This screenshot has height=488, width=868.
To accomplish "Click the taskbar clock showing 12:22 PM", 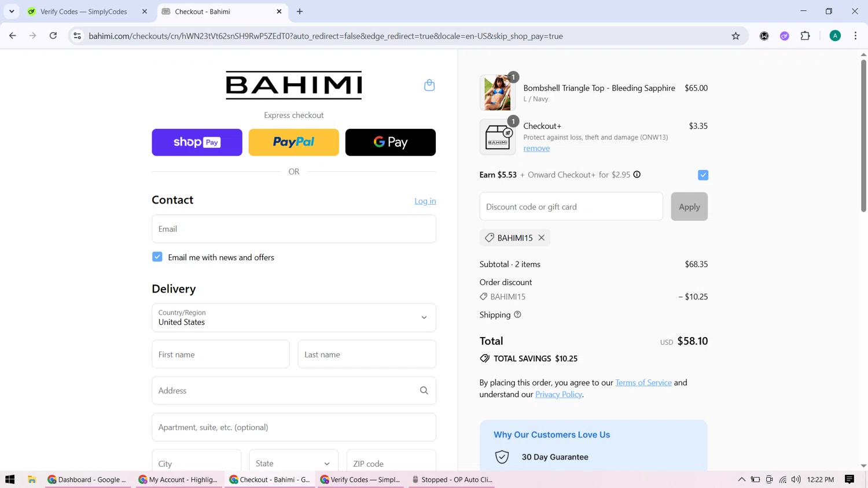I will (x=821, y=479).
